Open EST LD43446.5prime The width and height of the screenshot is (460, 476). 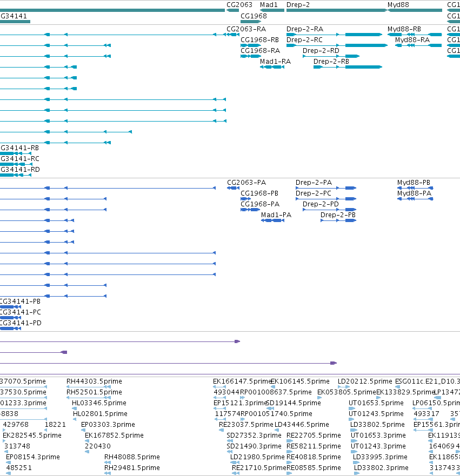pyautogui.click(x=302, y=424)
